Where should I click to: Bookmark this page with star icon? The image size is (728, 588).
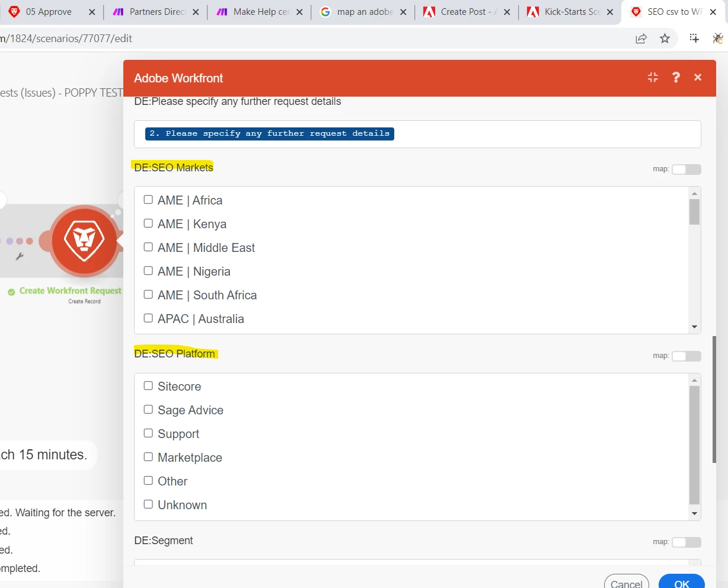click(665, 39)
